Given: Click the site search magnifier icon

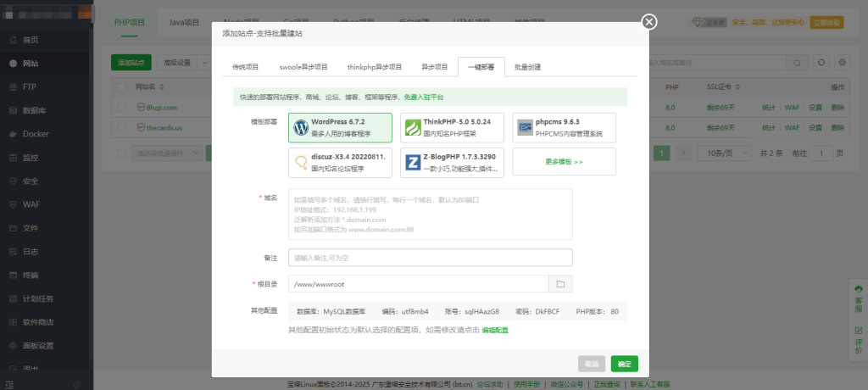Looking at the screenshot, I should tap(797, 63).
